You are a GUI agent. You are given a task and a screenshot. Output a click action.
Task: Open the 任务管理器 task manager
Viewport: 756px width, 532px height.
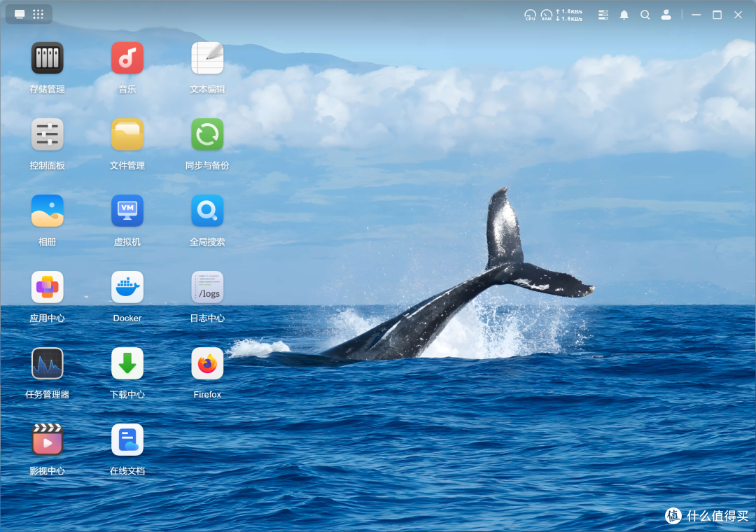[48, 363]
